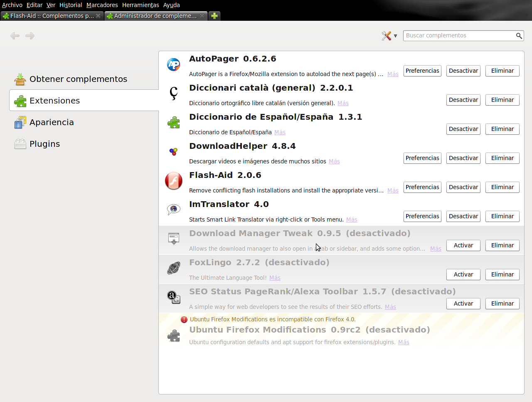Eliminar ImTranslator
The image size is (532, 402).
pyautogui.click(x=502, y=216)
